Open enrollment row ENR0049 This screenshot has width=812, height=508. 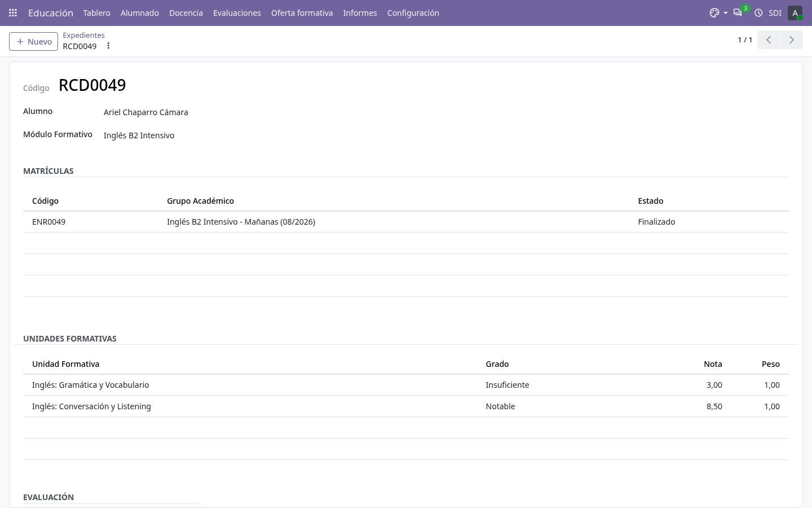click(x=405, y=222)
